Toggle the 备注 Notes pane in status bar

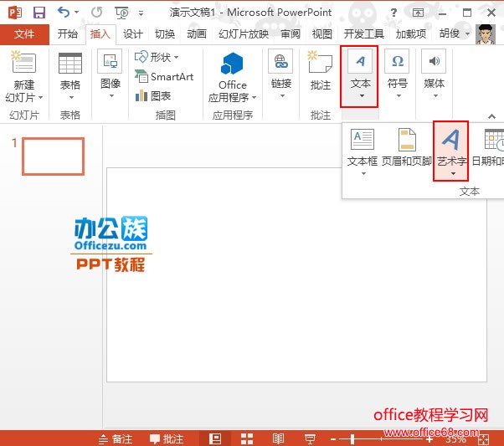point(115,439)
